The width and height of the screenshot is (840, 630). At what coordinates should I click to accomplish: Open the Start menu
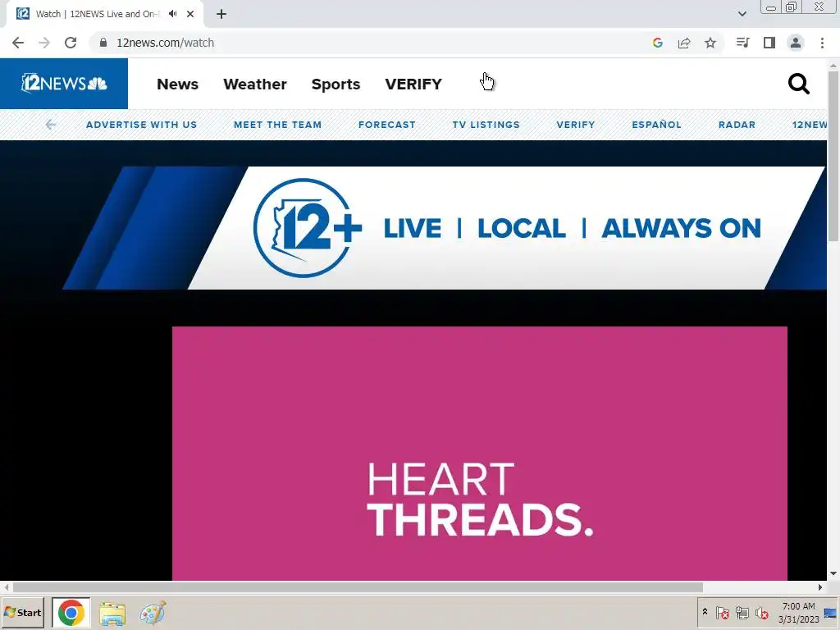(x=22, y=612)
